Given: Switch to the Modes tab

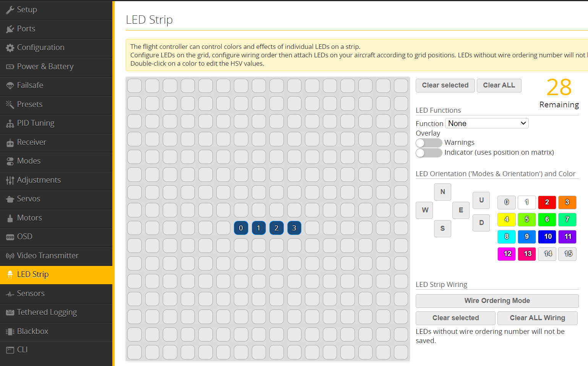Looking at the screenshot, I should pos(29,161).
